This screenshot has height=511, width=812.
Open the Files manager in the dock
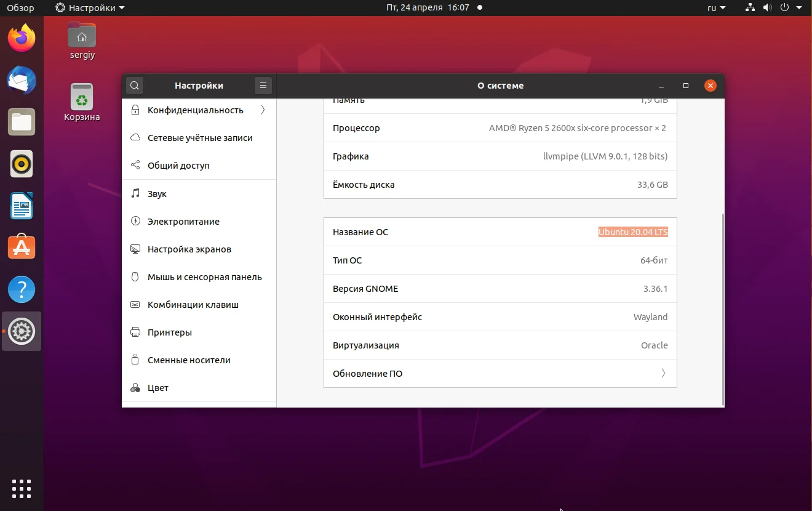22,122
